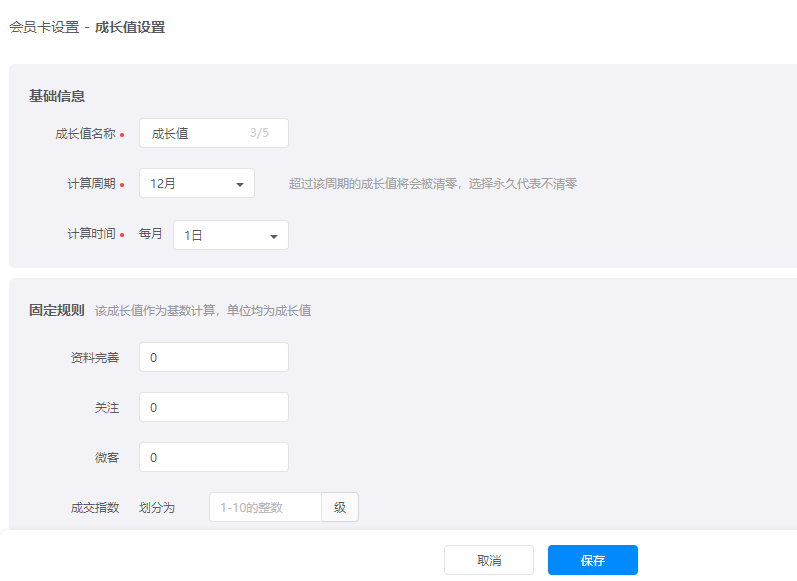Viewport: 797px width, 581px height.
Task: Click the 保存 button
Action: pos(593,560)
